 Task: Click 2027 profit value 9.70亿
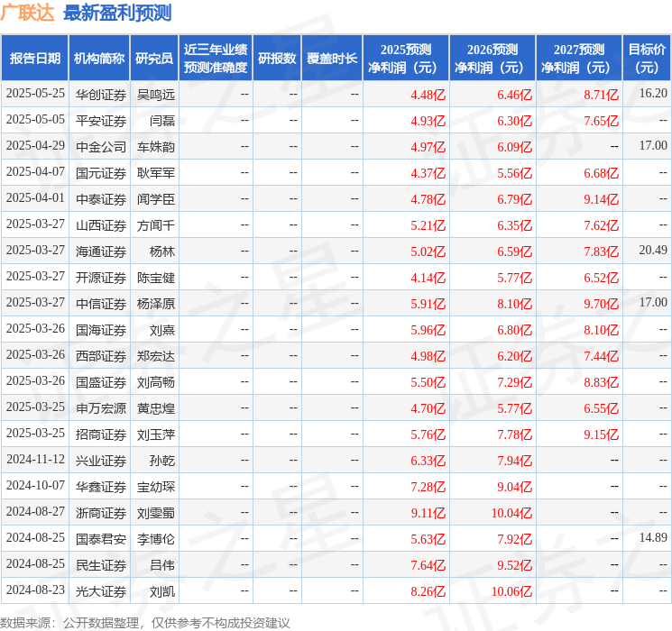click(602, 304)
